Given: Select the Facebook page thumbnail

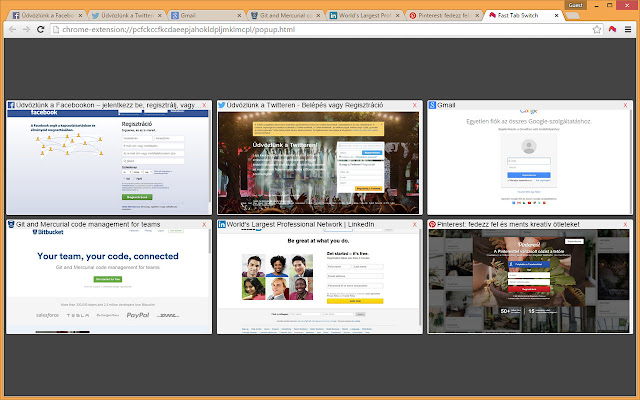Looking at the screenshot, I should (x=108, y=162).
